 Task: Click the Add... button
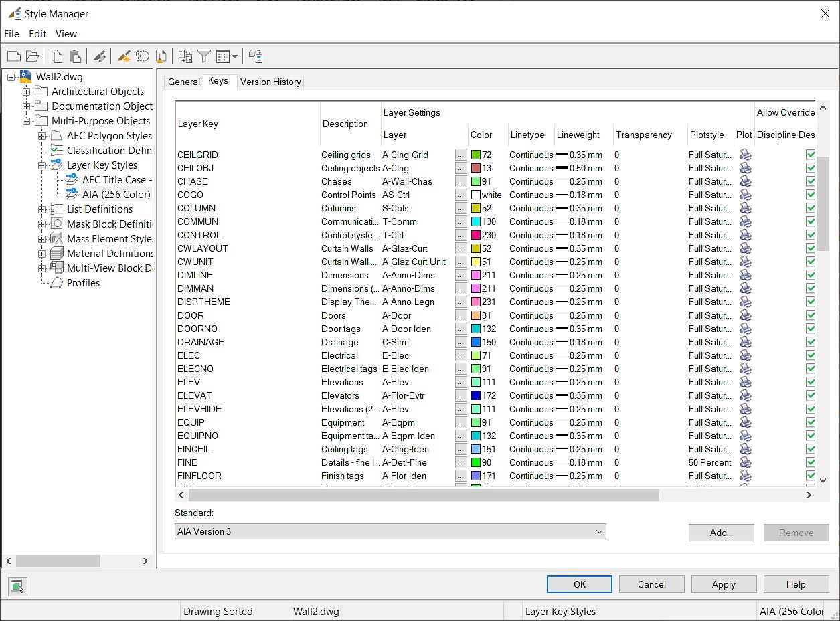coord(721,533)
